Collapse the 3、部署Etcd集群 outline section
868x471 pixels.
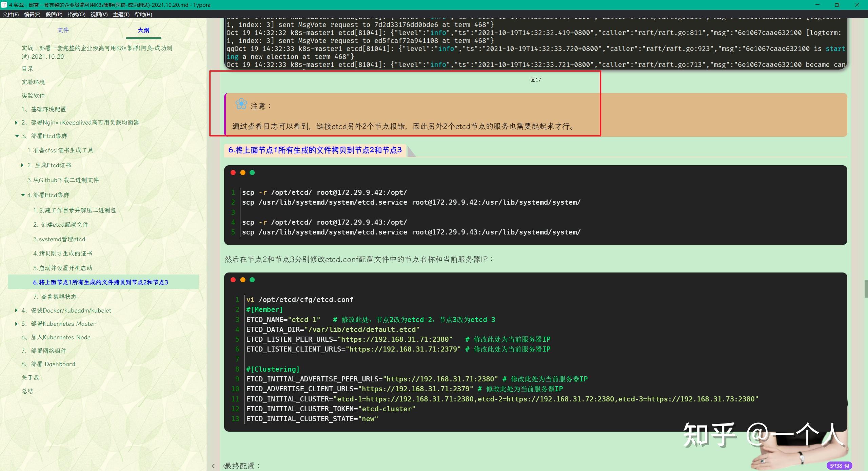point(17,136)
